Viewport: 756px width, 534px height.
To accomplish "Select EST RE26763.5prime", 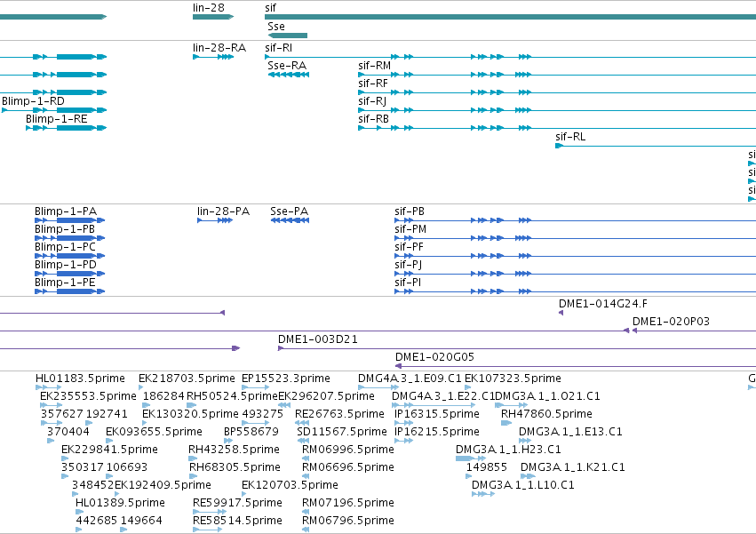I will coord(340,414).
